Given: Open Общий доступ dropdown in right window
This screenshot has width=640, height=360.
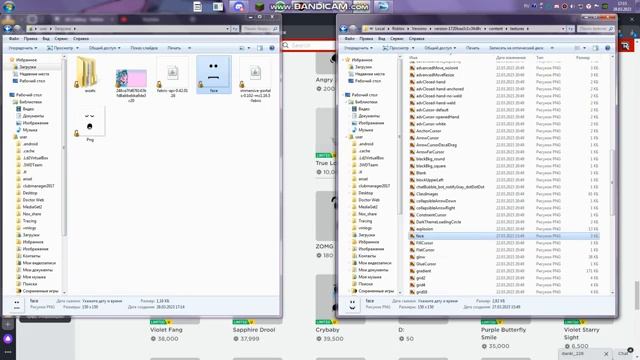Looking at the screenshot, I should tap(440, 48).
